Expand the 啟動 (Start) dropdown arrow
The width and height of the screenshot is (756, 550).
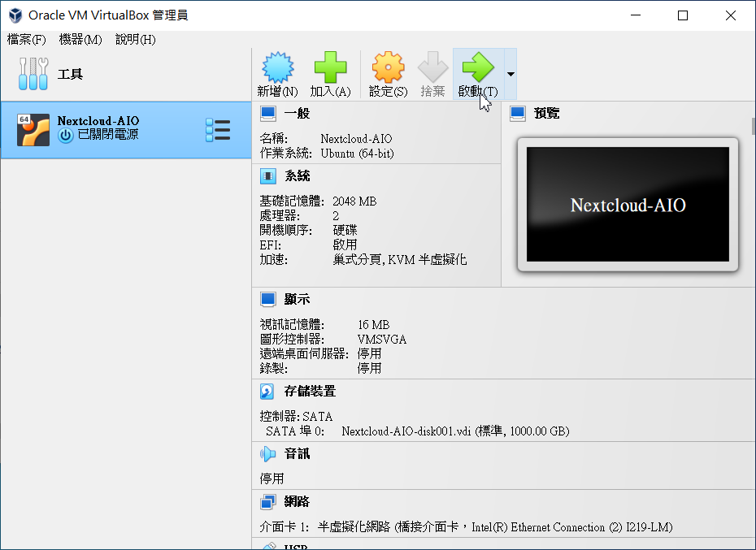pos(509,73)
